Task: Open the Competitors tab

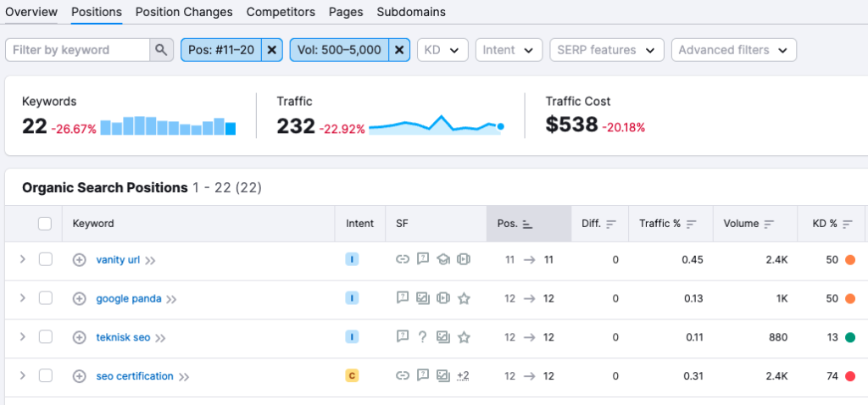Action: tap(281, 12)
